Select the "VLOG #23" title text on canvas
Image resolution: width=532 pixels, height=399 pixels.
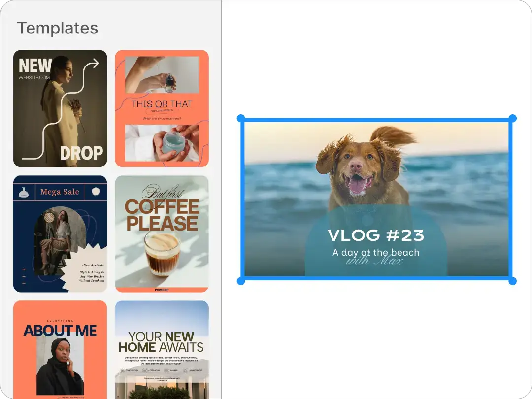coord(376,235)
